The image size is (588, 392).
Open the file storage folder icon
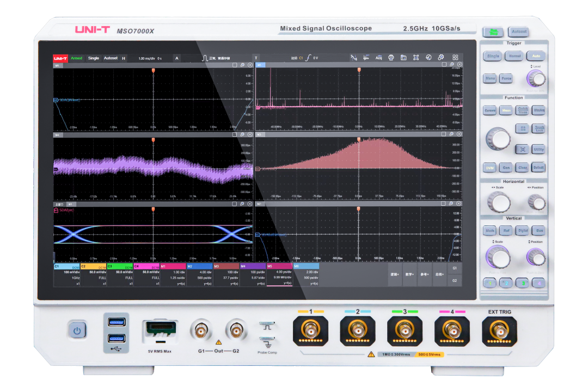pos(403,57)
